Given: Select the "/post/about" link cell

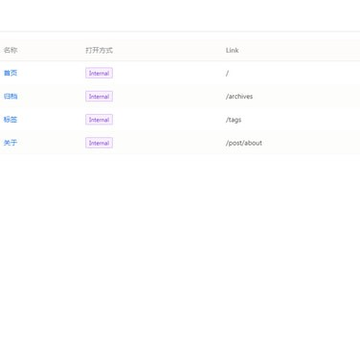Looking at the screenshot, I should coord(244,143).
